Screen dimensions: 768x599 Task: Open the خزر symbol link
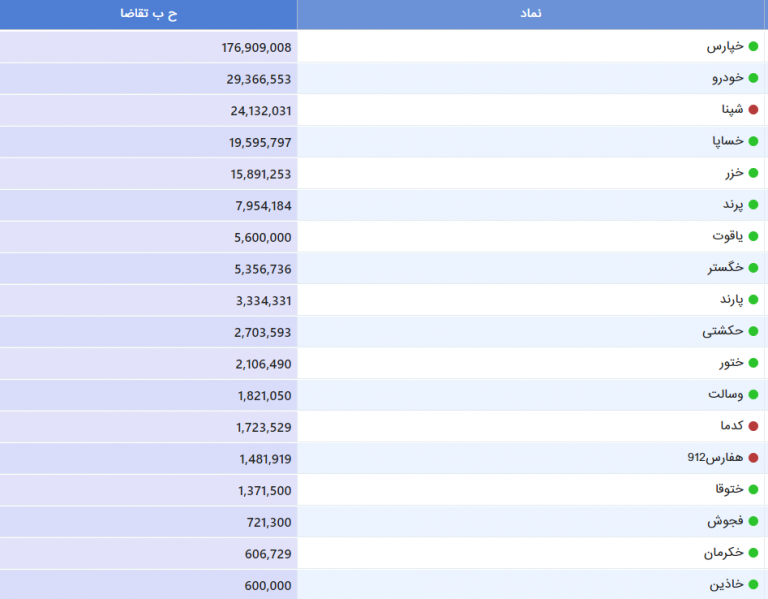pyautogui.click(x=734, y=173)
